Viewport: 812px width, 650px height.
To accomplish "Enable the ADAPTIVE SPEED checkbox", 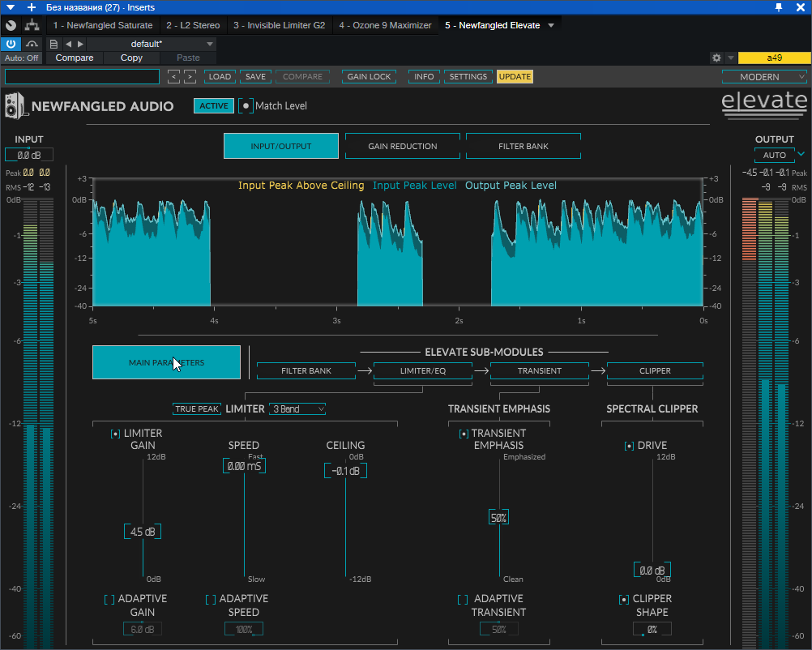I will click(x=211, y=599).
